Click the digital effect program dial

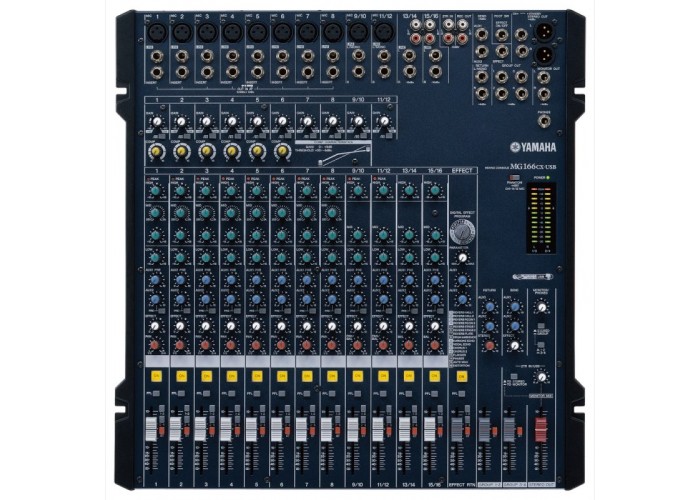pyautogui.click(x=461, y=230)
